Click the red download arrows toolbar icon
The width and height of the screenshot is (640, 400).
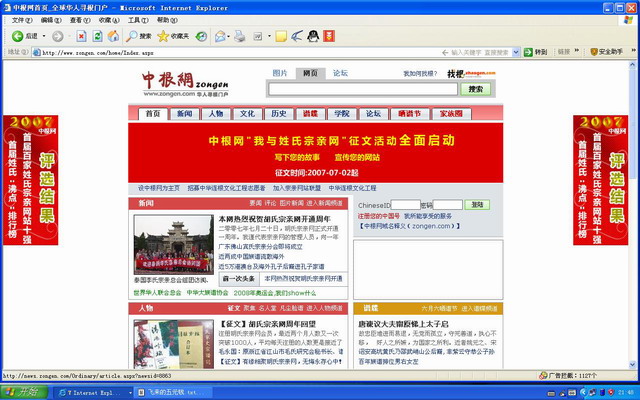point(329,36)
